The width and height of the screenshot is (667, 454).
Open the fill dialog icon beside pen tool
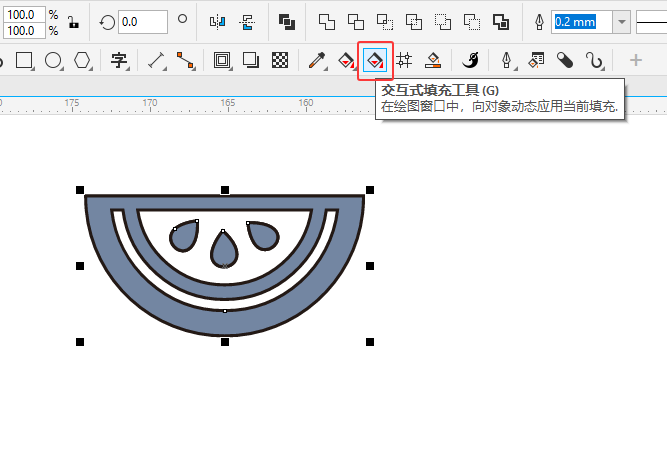[536, 60]
